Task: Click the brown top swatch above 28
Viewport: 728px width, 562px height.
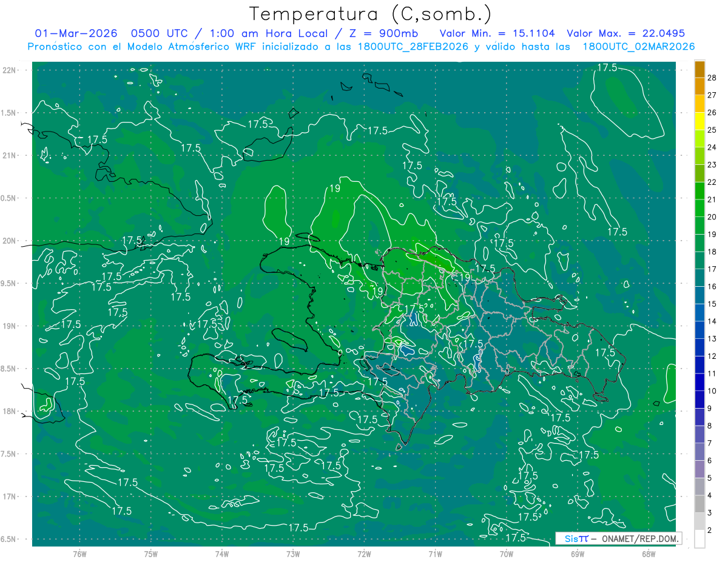Action: pyautogui.click(x=699, y=69)
